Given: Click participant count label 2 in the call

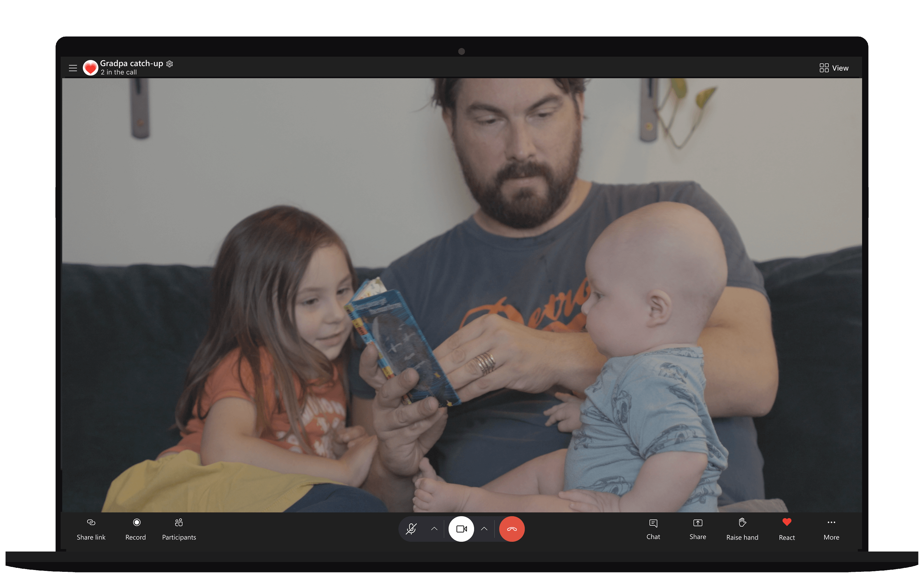Looking at the screenshot, I should [x=119, y=72].
